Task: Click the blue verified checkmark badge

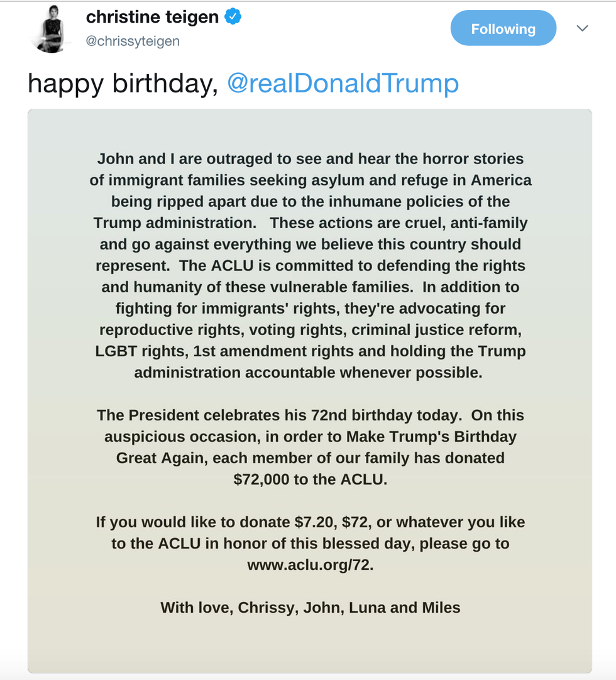Action: [x=233, y=17]
